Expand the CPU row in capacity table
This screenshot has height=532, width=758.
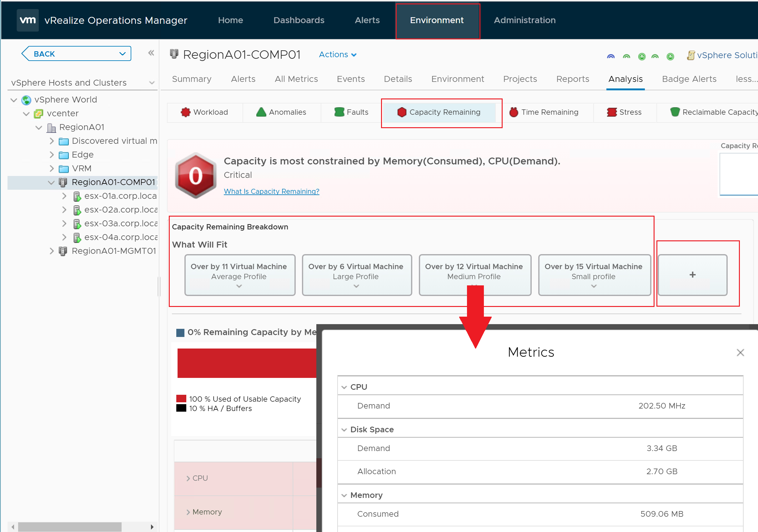(x=188, y=479)
